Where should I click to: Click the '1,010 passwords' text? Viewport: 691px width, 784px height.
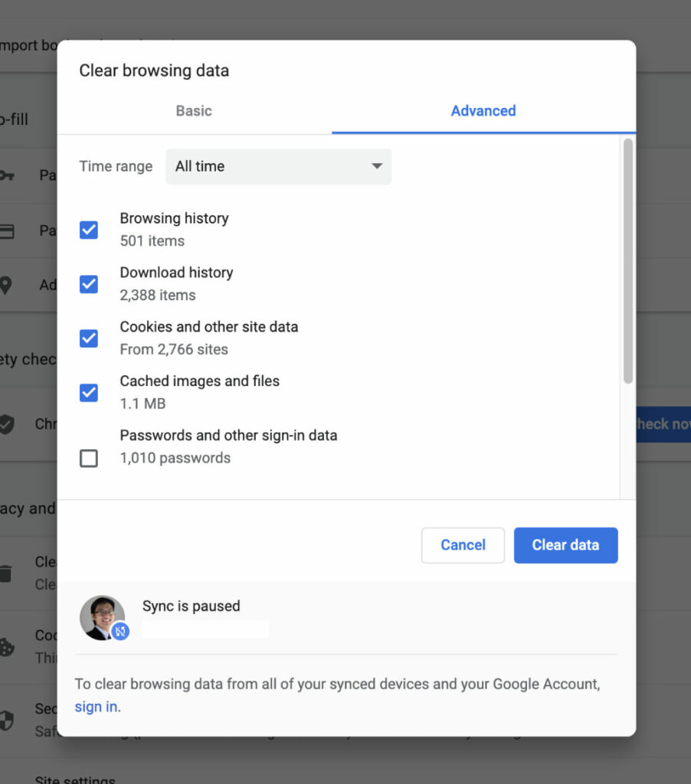175,458
